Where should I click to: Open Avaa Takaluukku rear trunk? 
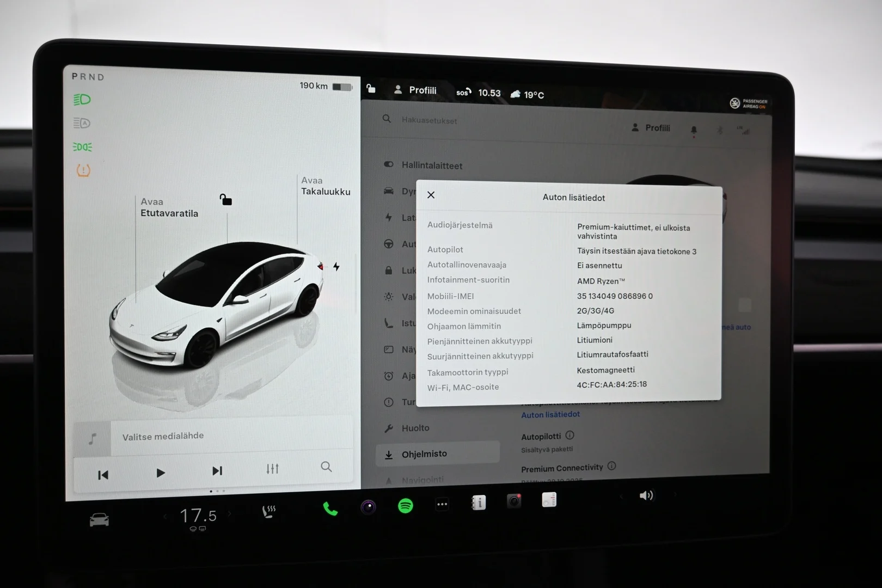pyautogui.click(x=326, y=186)
